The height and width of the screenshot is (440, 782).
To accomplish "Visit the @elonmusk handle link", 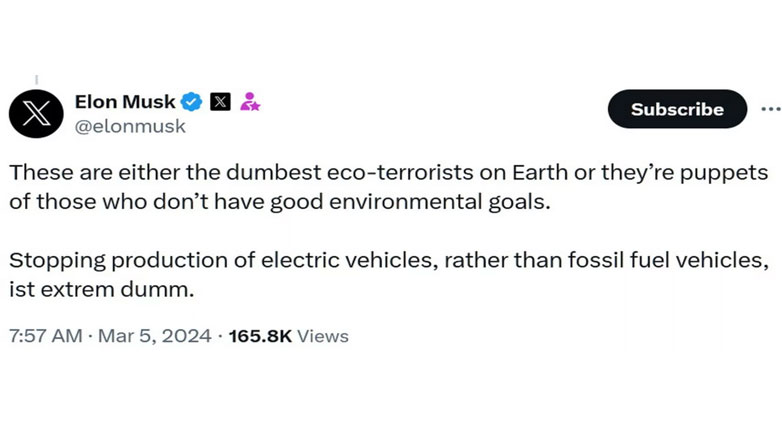I will 130,127.
